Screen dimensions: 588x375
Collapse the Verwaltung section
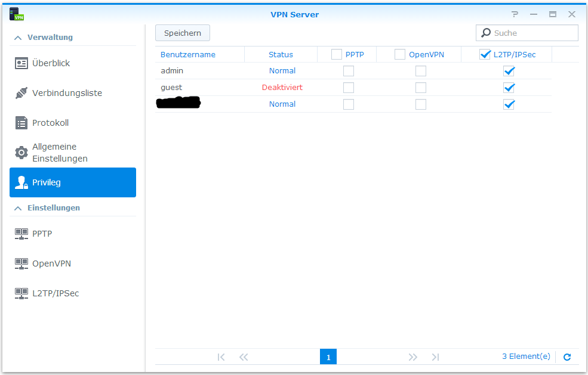point(17,37)
